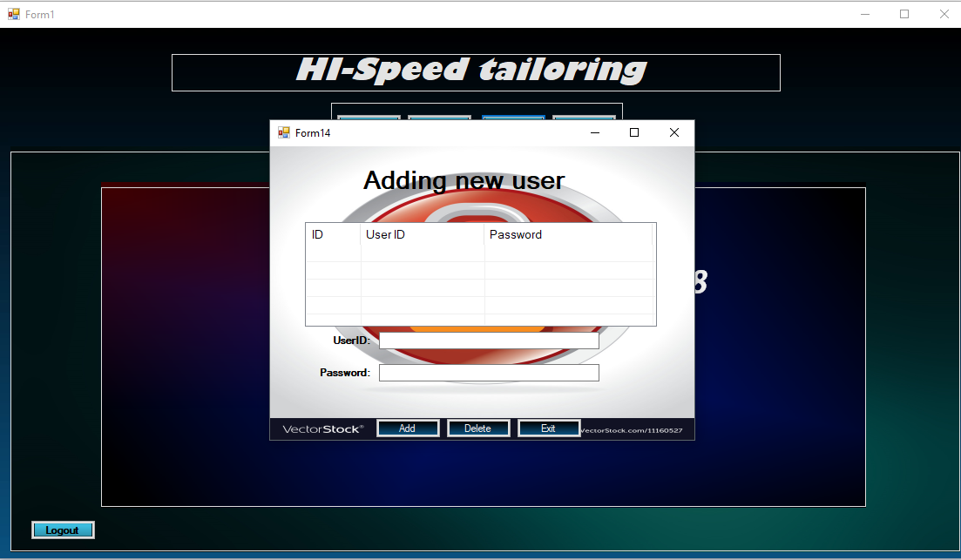The width and height of the screenshot is (961, 560).
Task: Click the Exit button
Action: [548, 428]
